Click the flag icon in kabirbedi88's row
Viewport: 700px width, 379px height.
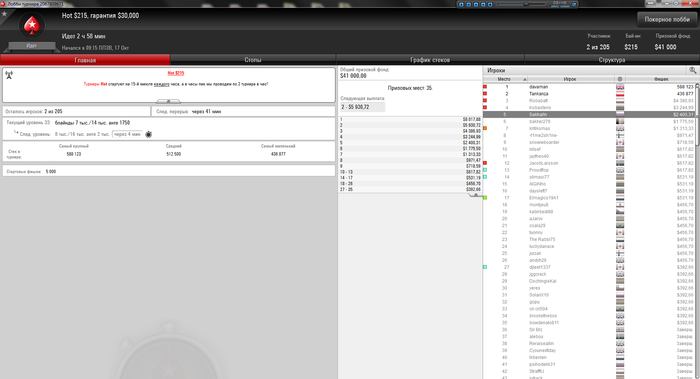click(620, 212)
